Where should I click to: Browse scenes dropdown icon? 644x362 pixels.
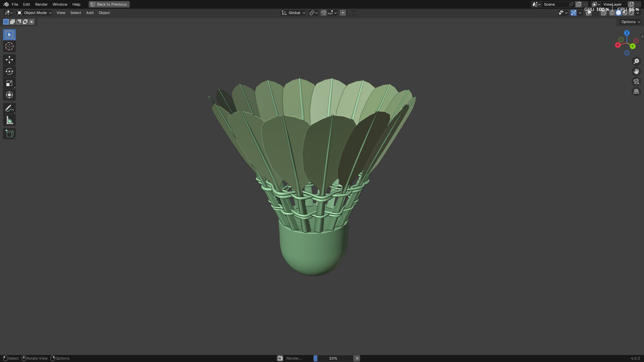(536, 4)
